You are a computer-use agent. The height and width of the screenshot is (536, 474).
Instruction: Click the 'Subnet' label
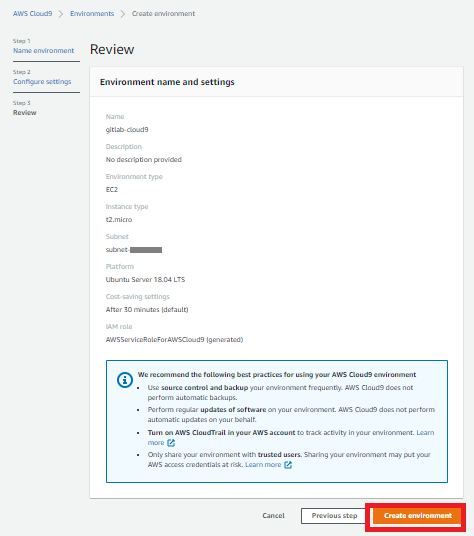117,237
